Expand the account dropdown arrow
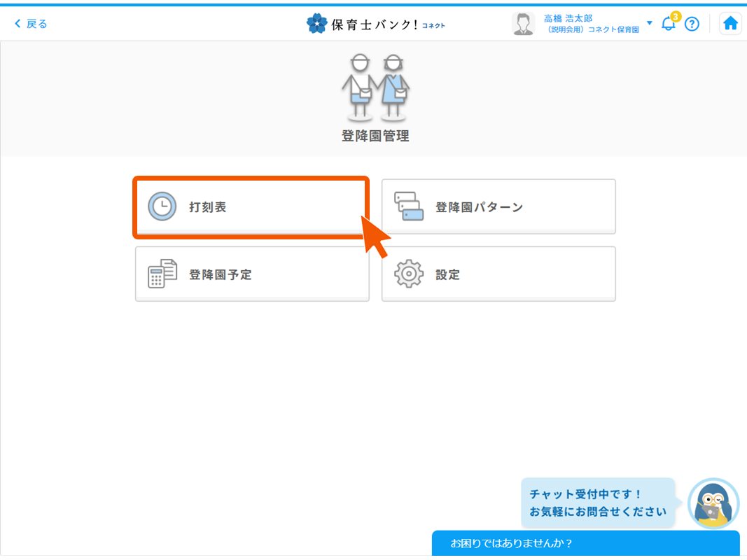The image size is (747, 560). point(649,23)
